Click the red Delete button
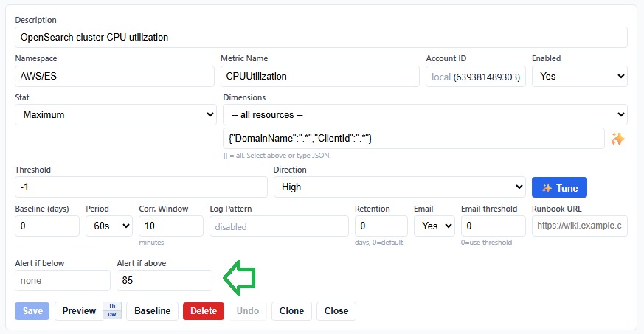 (204, 311)
